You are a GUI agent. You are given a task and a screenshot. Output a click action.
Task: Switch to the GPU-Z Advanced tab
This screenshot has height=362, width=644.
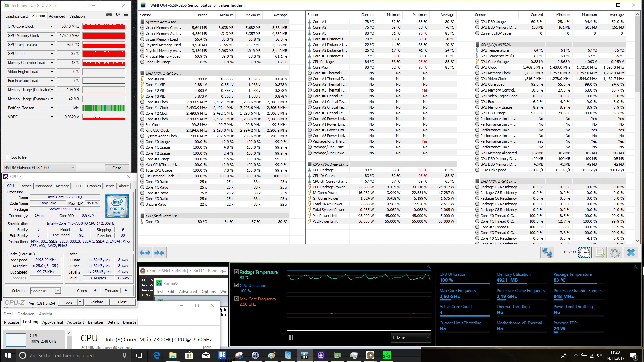pos(57,16)
